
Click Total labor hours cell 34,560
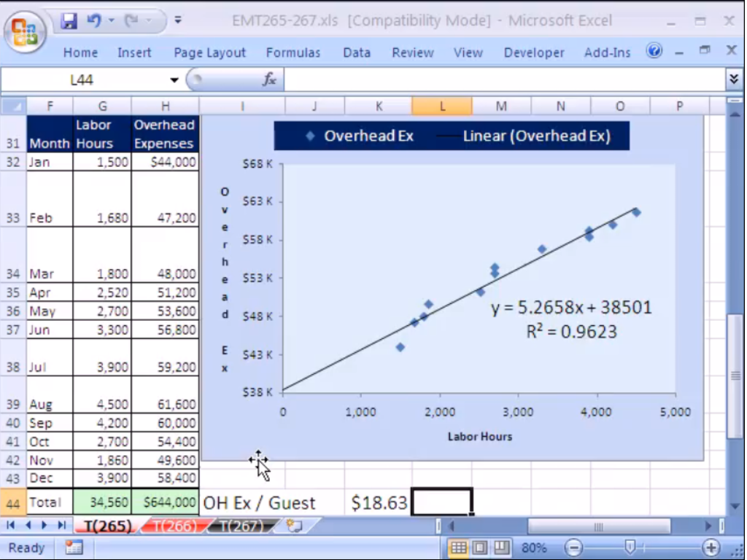(x=102, y=502)
